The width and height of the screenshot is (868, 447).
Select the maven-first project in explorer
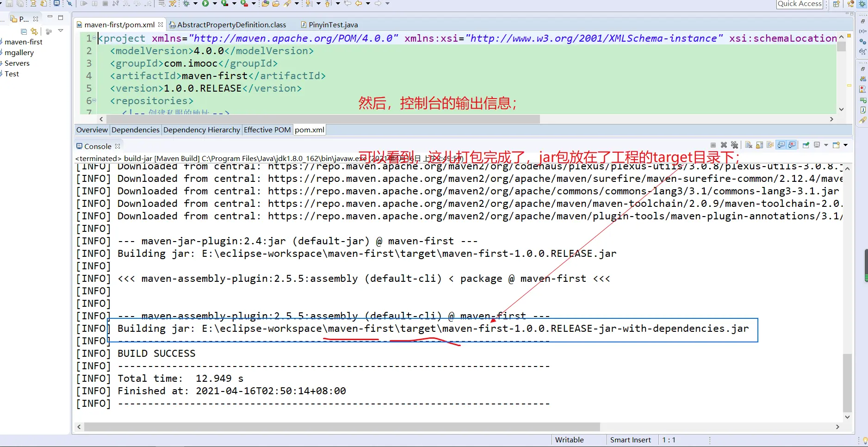point(24,42)
